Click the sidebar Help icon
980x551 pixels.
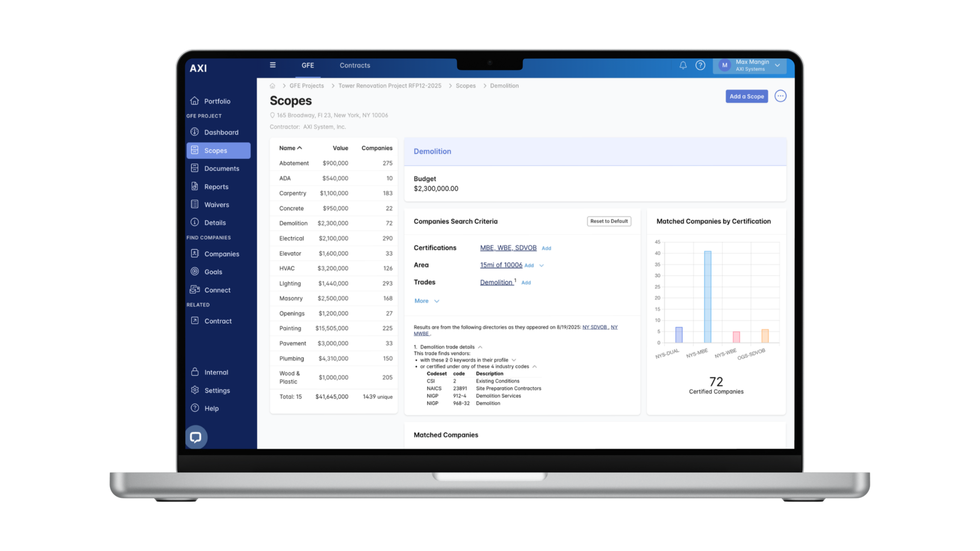click(x=195, y=408)
